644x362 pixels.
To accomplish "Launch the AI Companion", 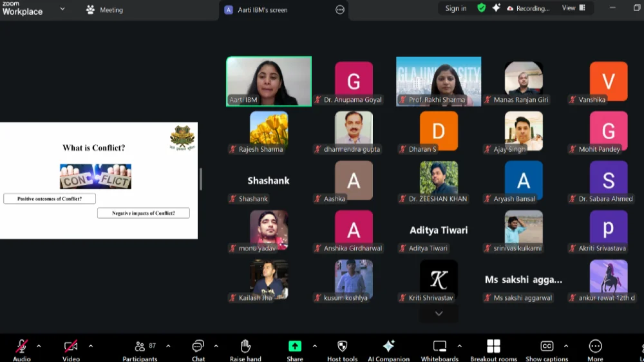I will (388, 347).
